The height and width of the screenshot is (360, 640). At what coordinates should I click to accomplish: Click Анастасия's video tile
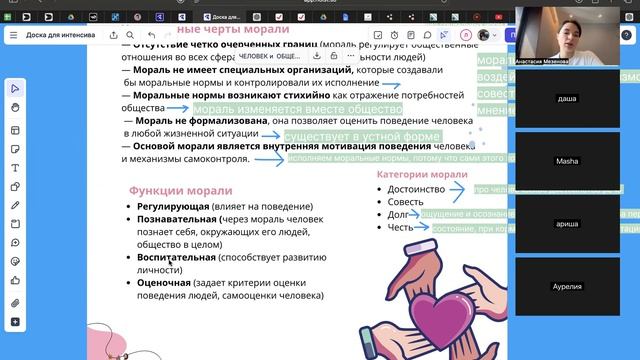tap(567, 36)
